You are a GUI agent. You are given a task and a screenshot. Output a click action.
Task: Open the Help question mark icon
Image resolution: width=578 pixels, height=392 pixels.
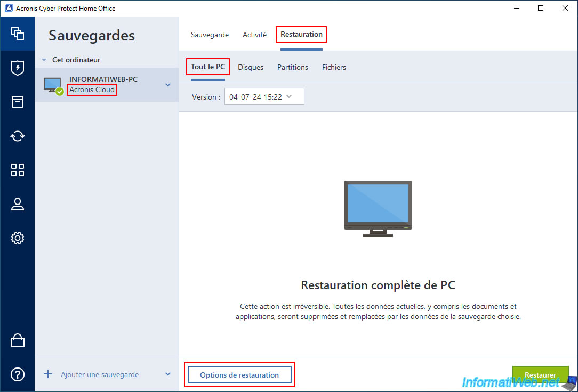17,374
